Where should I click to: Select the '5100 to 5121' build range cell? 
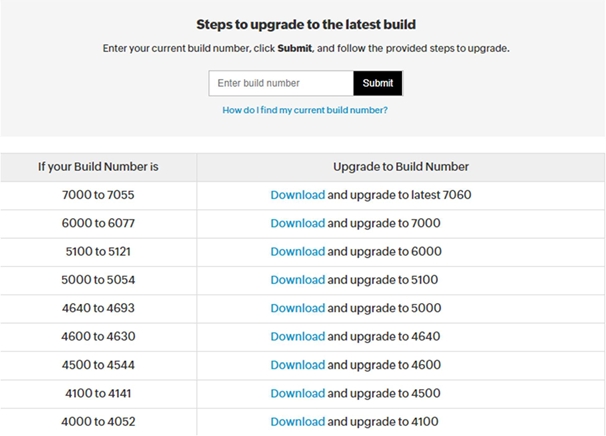point(98,252)
